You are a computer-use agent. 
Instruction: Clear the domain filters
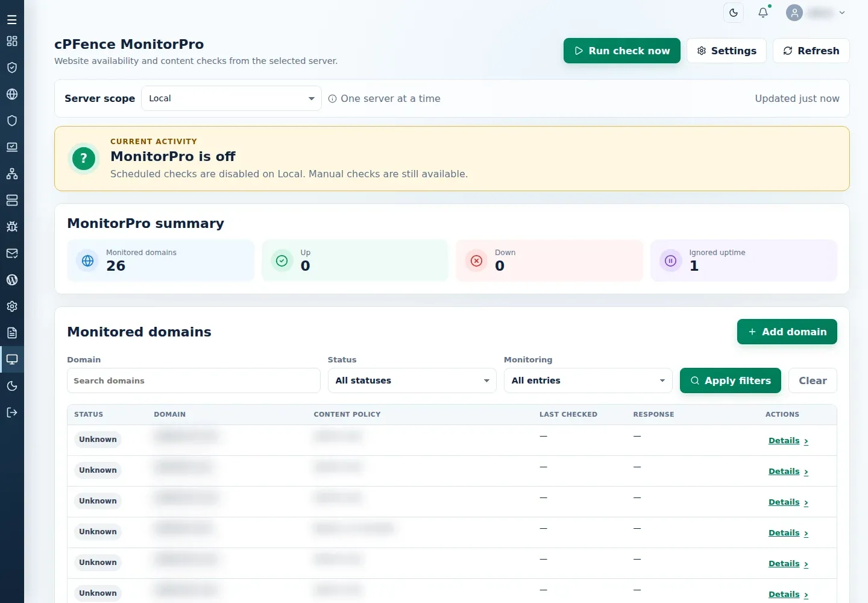pyautogui.click(x=813, y=380)
